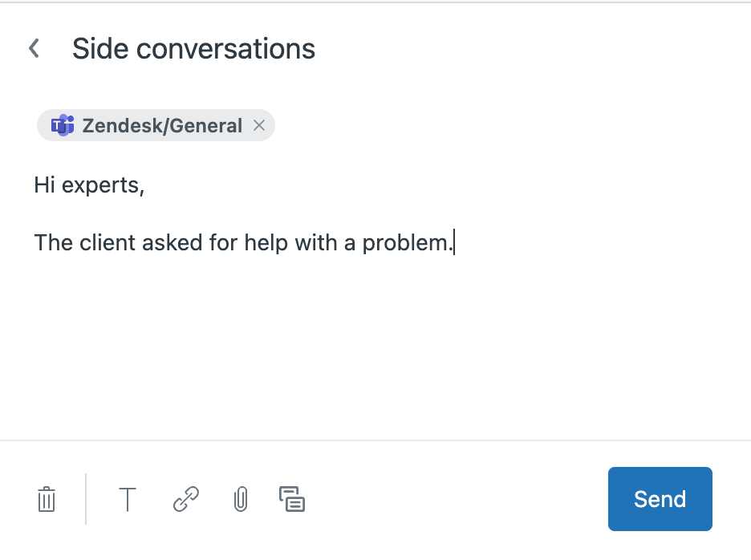This screenshot has width=751, height=560.
Task: Select the text 'Hi experts,' in the message
Action: click(89, 185)
